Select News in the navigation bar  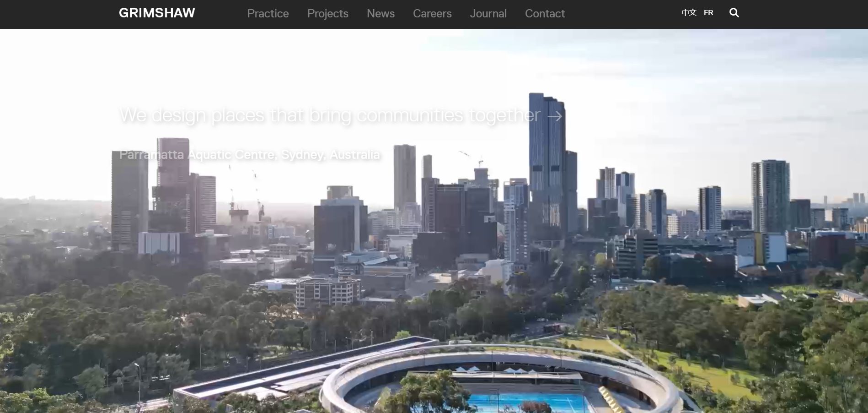tap(380, 14)
